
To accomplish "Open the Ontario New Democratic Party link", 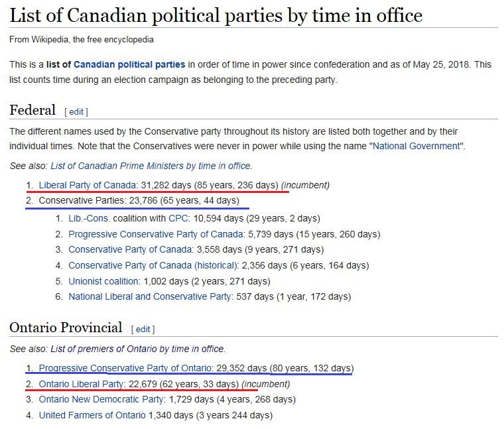I will [101, 399].
